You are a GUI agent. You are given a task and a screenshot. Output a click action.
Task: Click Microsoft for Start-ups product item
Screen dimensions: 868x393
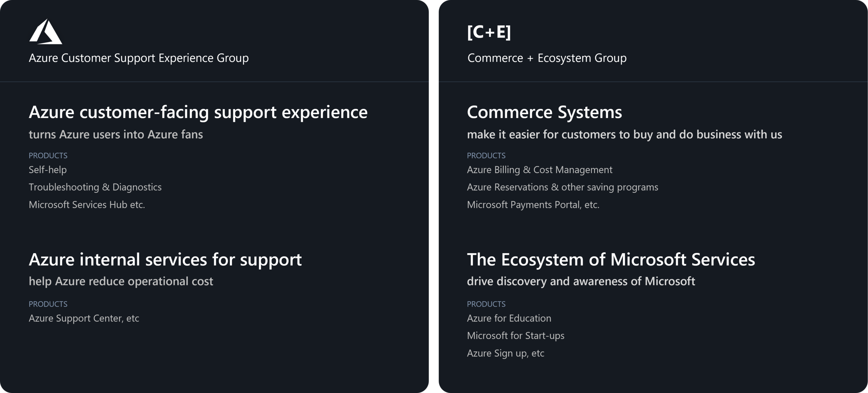click(x=516, y=336)
